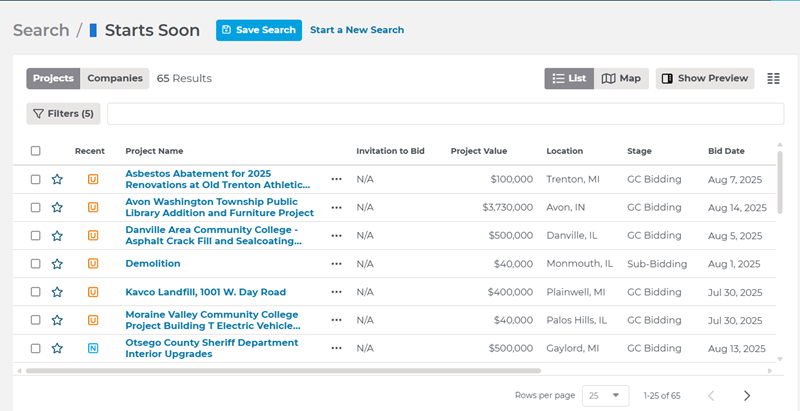The height and width of the screenshot is (411, 800).
Task: Click the Invitation to Bid column header
Action: point(390,151)
